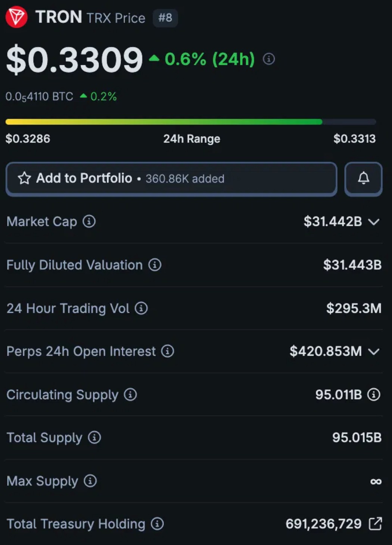
Task: Open Perps 24h Open Interest info icon
Action: tap(168, 351)
